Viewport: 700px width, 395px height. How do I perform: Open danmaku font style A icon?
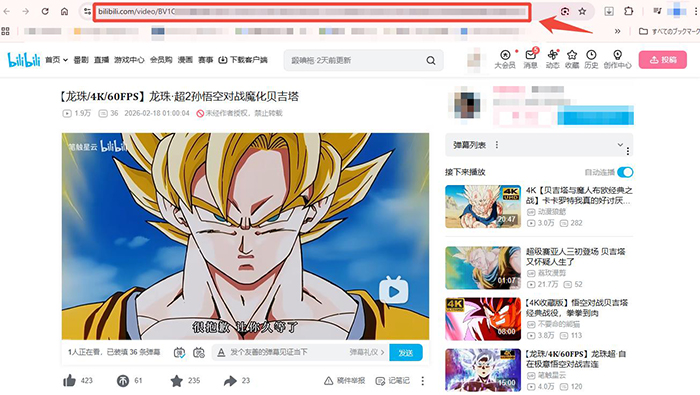pyautogui.click(x=221, y=353)
